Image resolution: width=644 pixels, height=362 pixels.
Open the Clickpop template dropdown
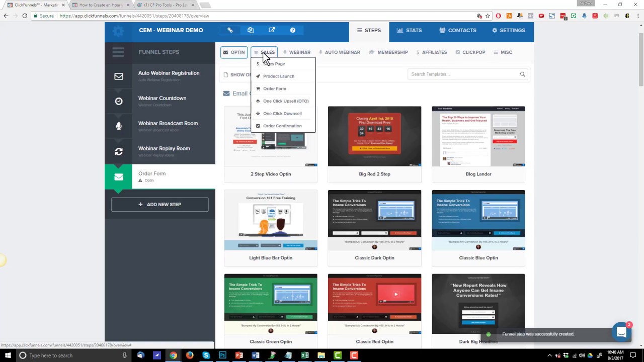tap(470, 52)
